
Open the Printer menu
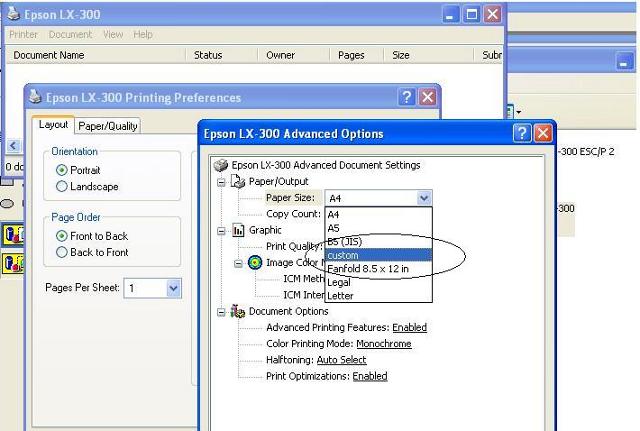pos(23,34)
